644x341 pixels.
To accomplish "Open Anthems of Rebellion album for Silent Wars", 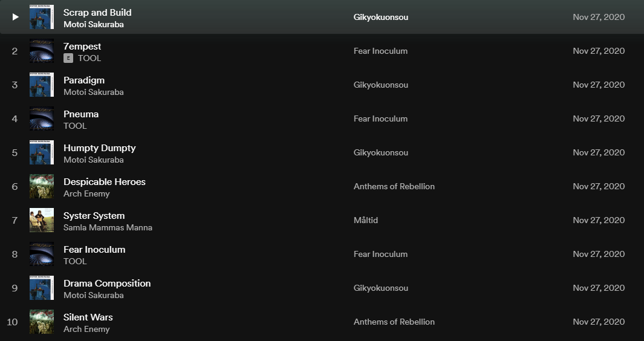I will 394,322.
